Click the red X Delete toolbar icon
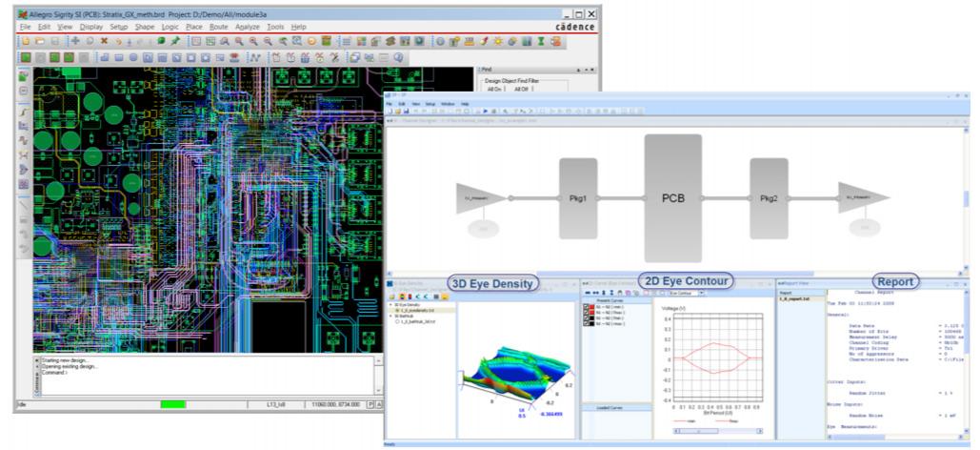The height and width of the screenshot is (450, 980). point(105,41)
